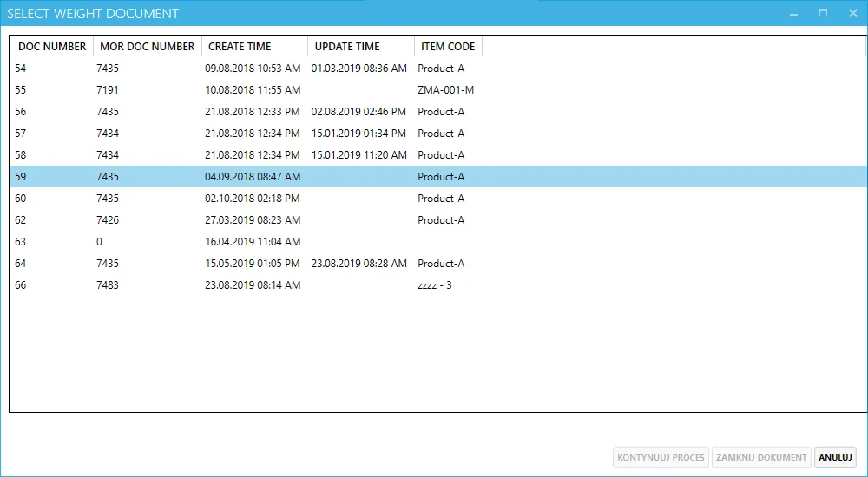Screen dimensions: 868x477
Task: Select document number 63 row
Action: coord(438,241)
